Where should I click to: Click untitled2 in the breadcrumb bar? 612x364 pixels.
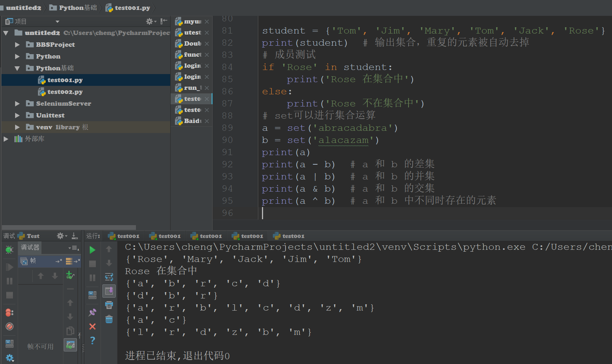click(24, 8)
